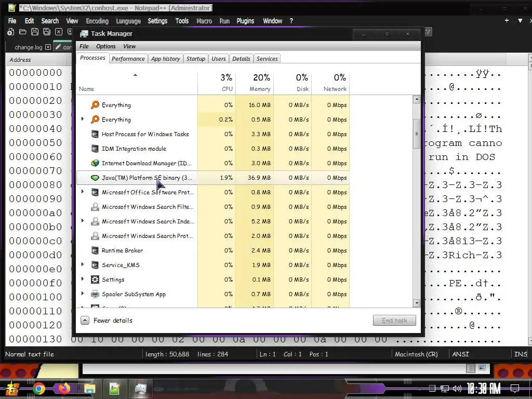Open the Notepad++ tab list dropdown arrow
The image size is (532, 399).
520,21
